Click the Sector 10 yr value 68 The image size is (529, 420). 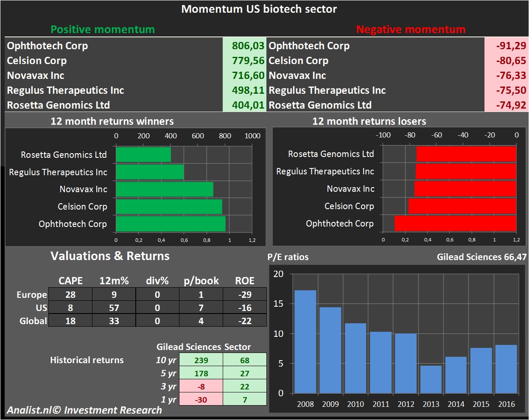pyautogui.click(x=245, y=360)
